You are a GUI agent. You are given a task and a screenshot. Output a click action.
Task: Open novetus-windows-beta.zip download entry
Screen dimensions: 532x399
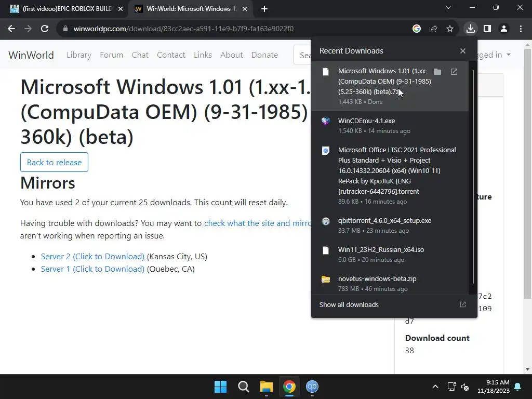(390, 283)
